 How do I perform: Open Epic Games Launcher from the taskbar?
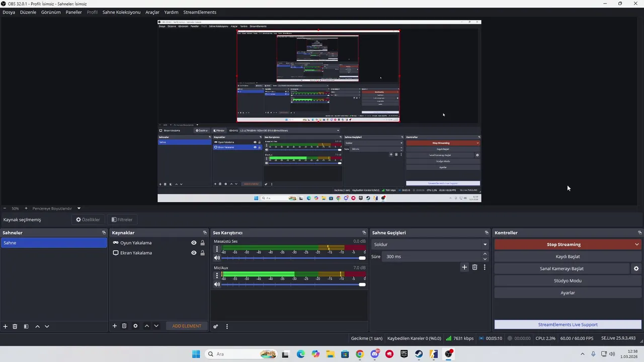pyautogui.click(x=404, y=354)
